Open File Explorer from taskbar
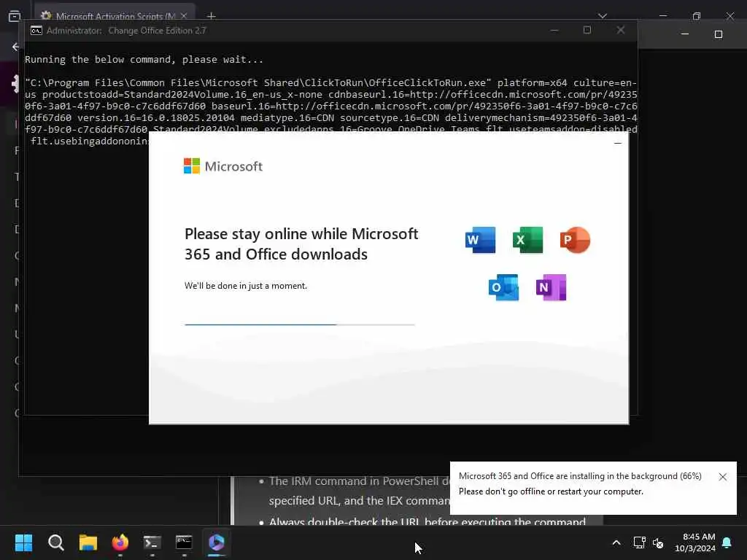 click(88, 542)
